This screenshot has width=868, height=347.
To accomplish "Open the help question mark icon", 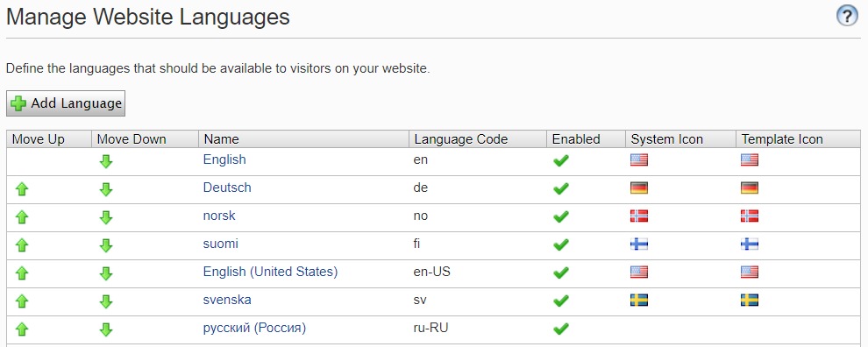I will click(x=846, y=16).
